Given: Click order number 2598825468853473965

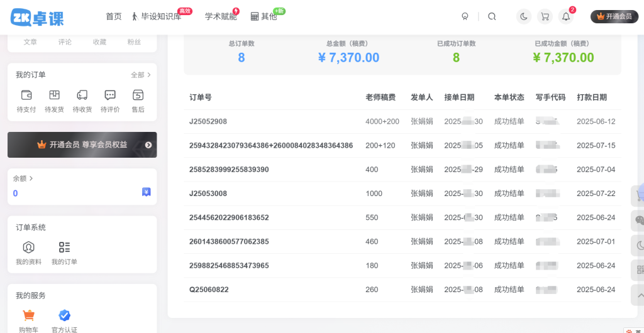Looking at the screenshot, I should (229, 265).
